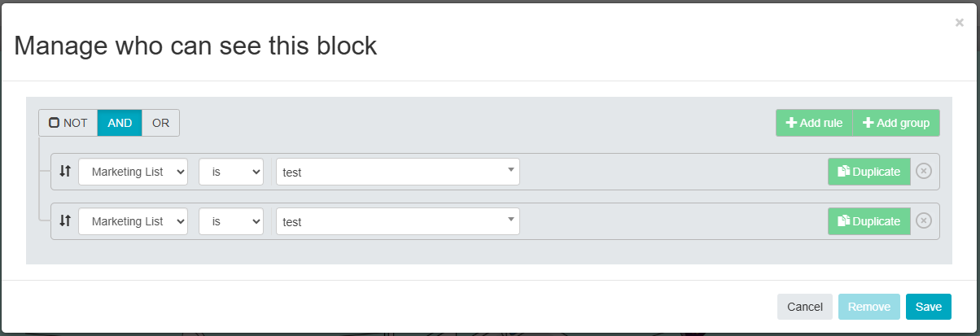Duplicate the second rule
980x336 pixels.
[869, 221]
